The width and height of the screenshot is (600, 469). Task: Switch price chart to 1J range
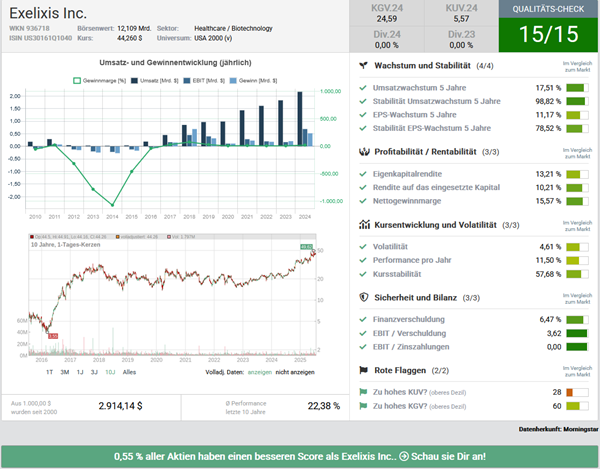point(80,372)
